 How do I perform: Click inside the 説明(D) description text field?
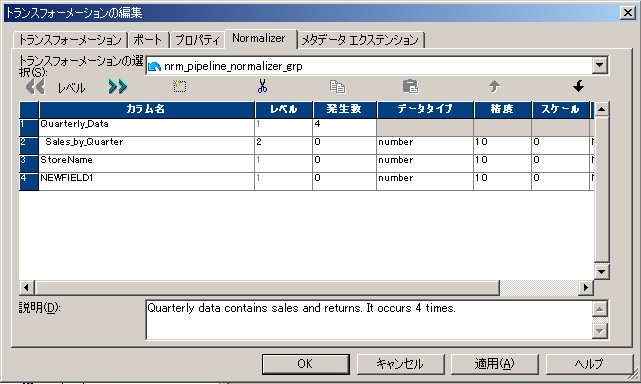tap(369, 320)
